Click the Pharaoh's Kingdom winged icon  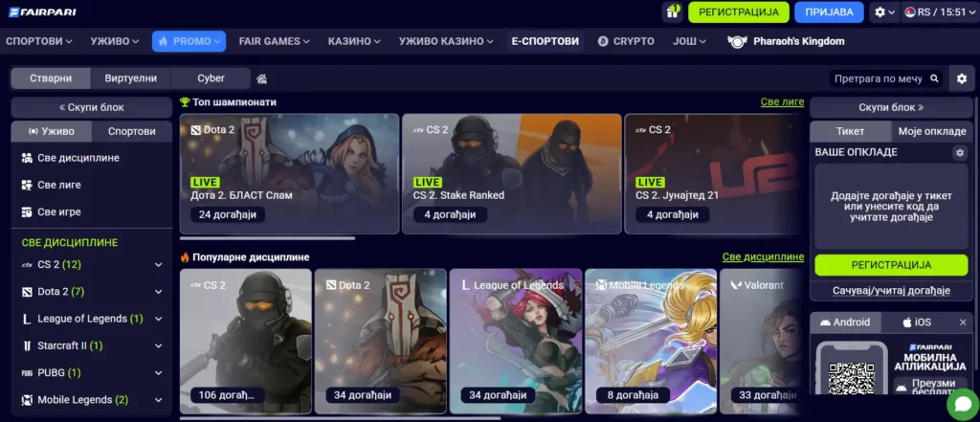pyautogui.click(x=738, y=41)
